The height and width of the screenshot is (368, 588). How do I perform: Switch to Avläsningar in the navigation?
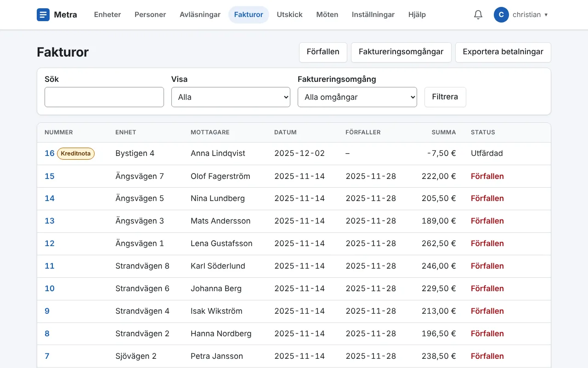200,15
